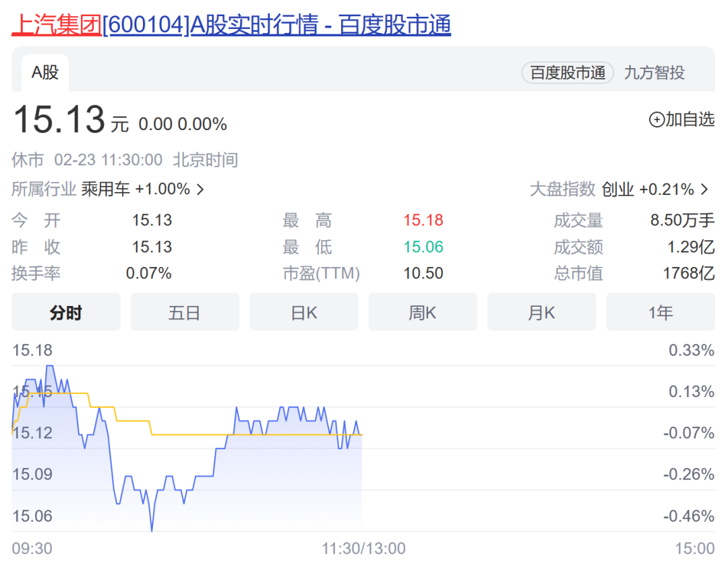Select the 周K chart tab
728x563 pixels.
(x=423, y=312)
